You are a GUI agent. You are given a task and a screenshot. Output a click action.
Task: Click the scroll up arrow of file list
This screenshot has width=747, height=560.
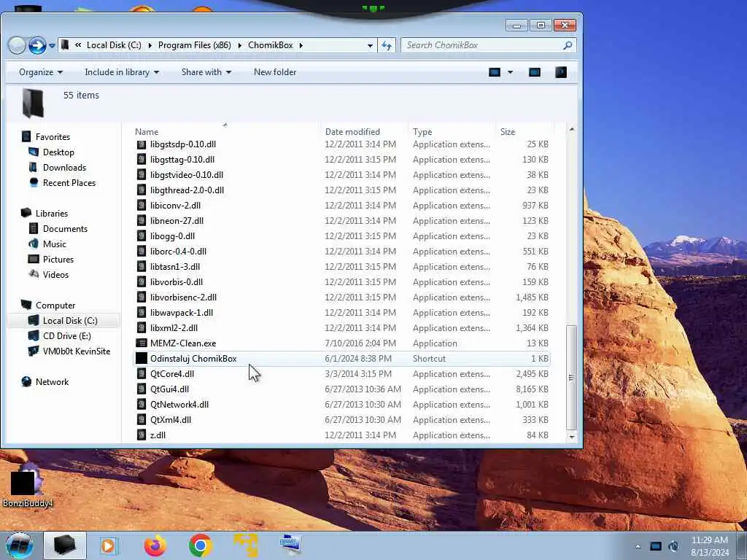click(572, 129)
